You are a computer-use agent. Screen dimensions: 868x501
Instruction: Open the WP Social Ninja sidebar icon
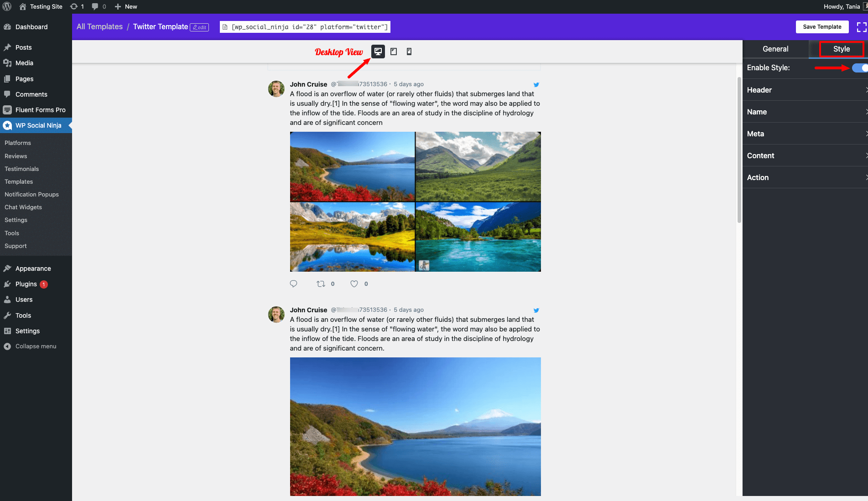point(7,125)
